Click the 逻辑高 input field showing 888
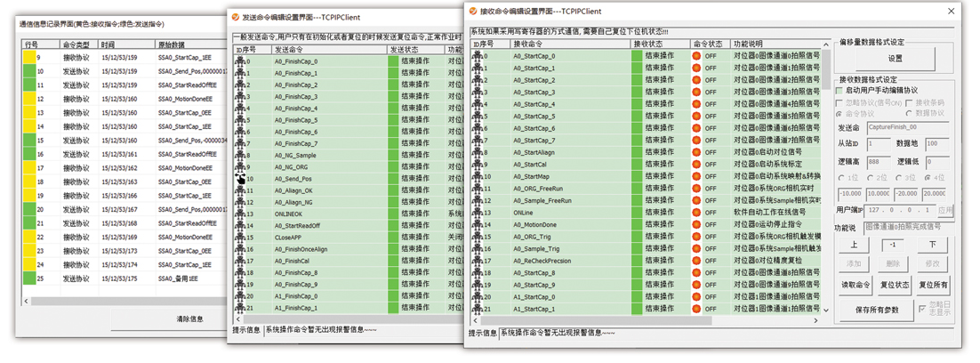The height and width of the screenshot is (363, 980). tap(878, 162)
